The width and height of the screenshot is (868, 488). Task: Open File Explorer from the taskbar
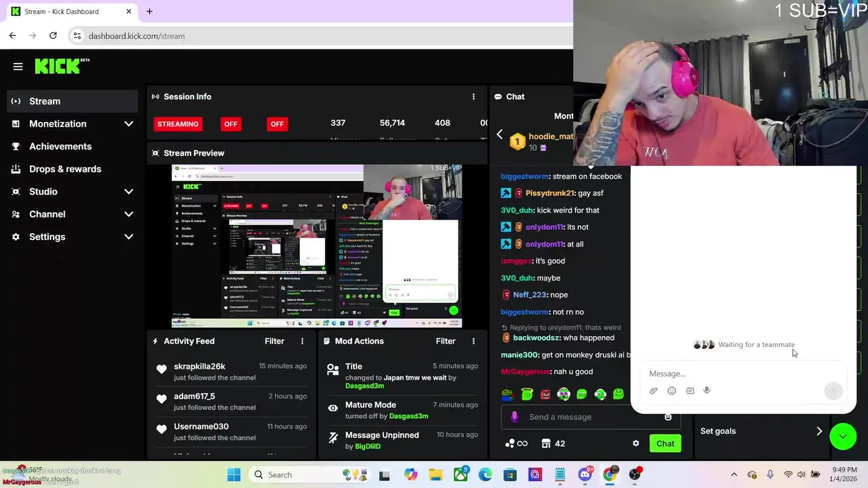(x=435, y=474)
